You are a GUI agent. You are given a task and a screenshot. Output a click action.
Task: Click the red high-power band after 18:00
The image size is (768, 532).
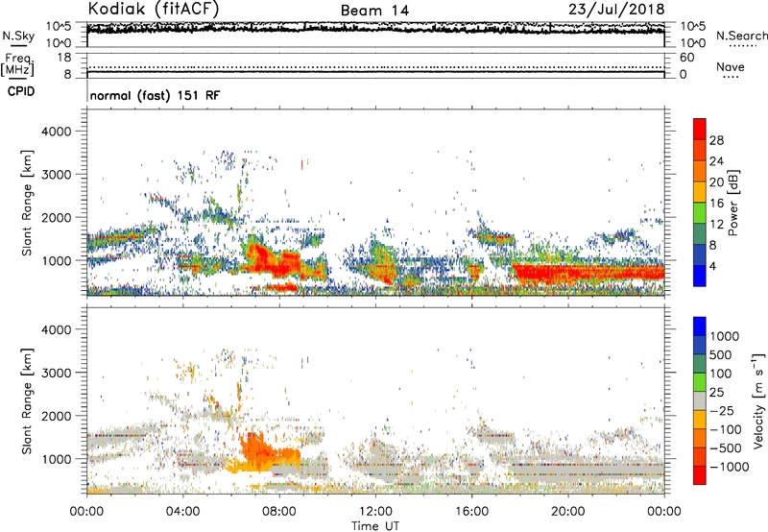[x=588, y=273]
